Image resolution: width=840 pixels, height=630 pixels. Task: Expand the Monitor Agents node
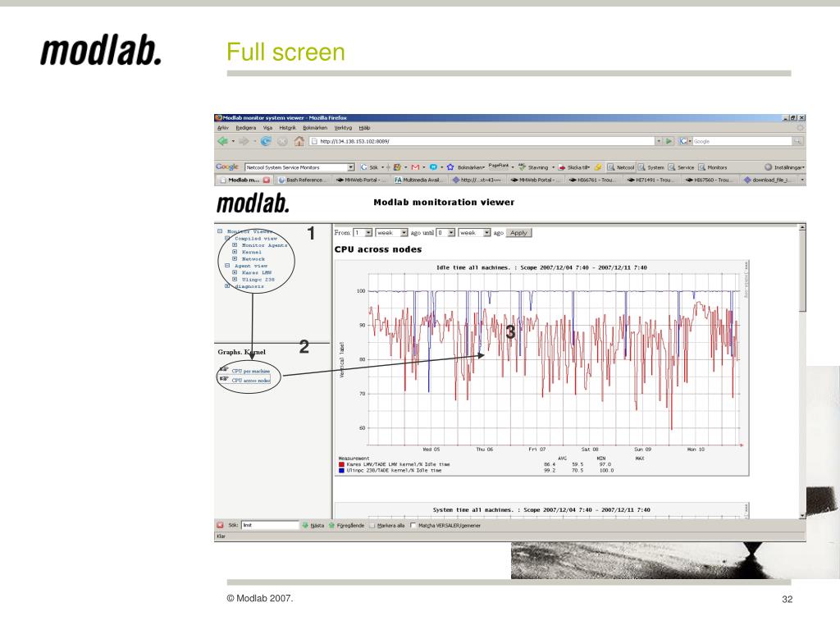[235, 244]
